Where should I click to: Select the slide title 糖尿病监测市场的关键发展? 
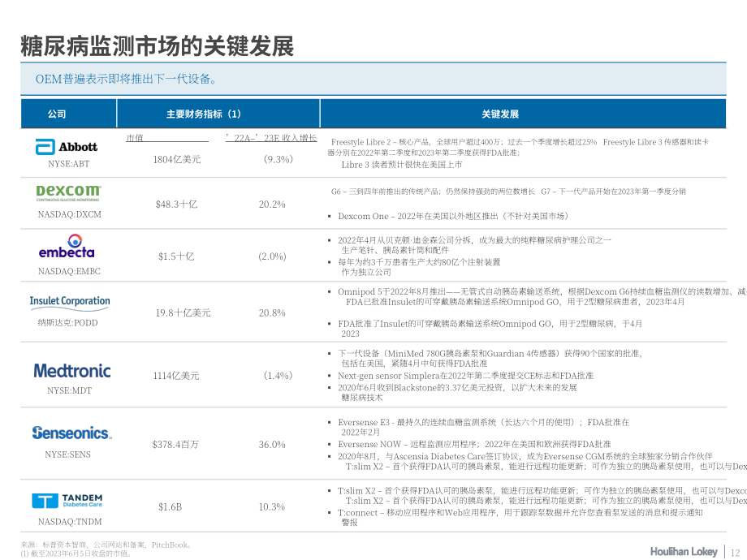(158, 46)
